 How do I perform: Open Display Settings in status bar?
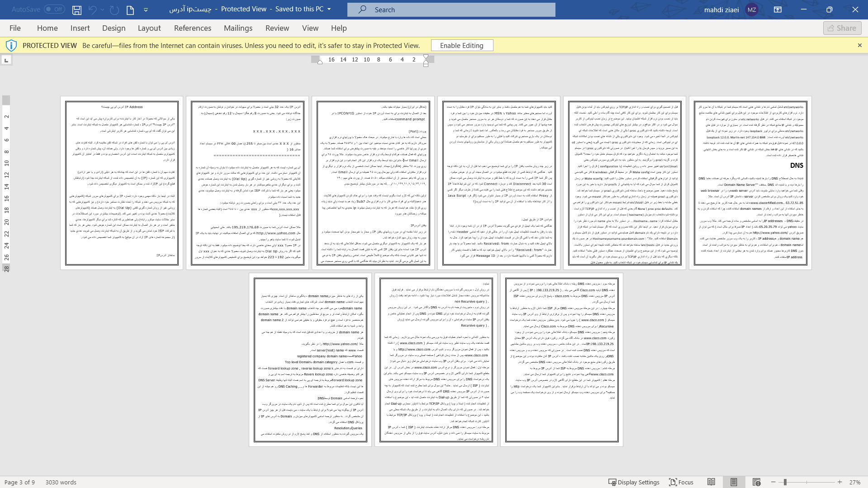coord(634,482)
